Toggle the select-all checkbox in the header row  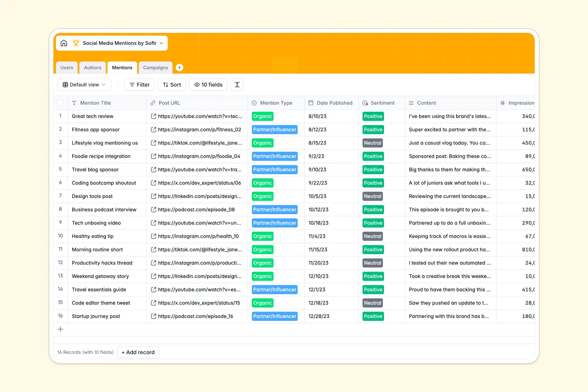(x=60, y=103)
